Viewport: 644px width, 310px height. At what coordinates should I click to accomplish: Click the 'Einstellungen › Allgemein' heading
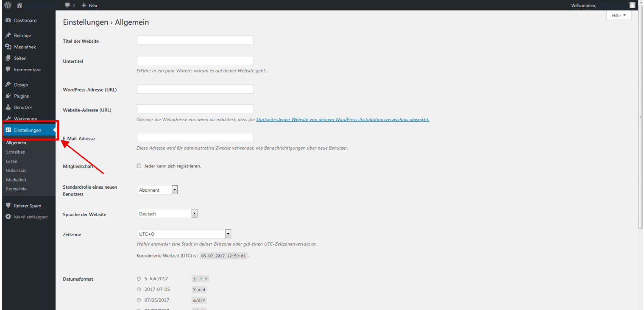pos(106,22)
